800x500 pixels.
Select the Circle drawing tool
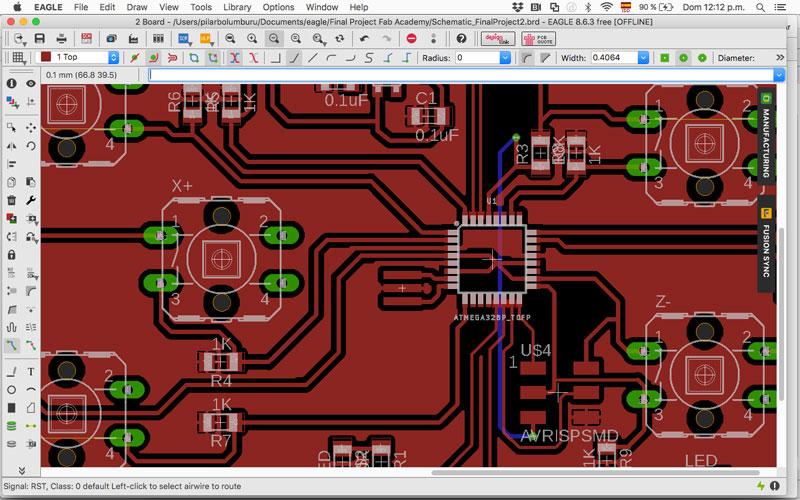(12, 390)
